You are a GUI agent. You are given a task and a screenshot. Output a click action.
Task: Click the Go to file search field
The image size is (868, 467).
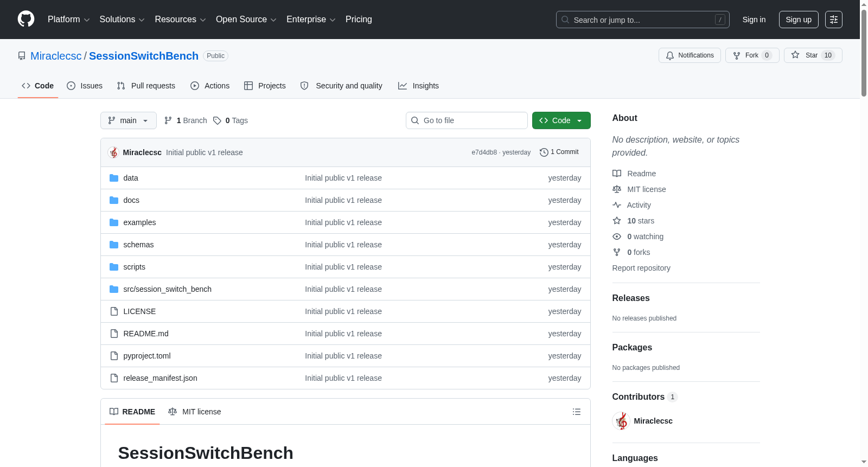click(x=467, y=120)
